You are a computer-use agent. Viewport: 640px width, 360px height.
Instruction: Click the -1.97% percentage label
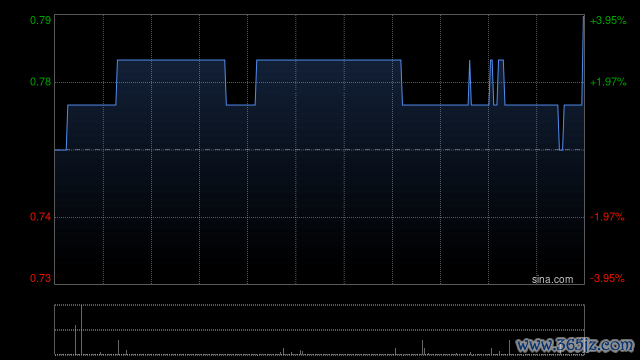point(607,217)
